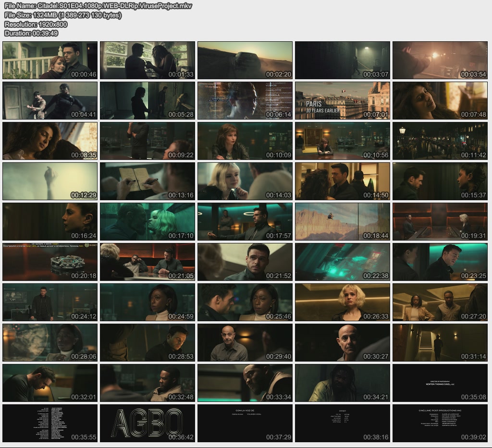Click the File Size 1324MB line
492x448 pixels.
63,15
